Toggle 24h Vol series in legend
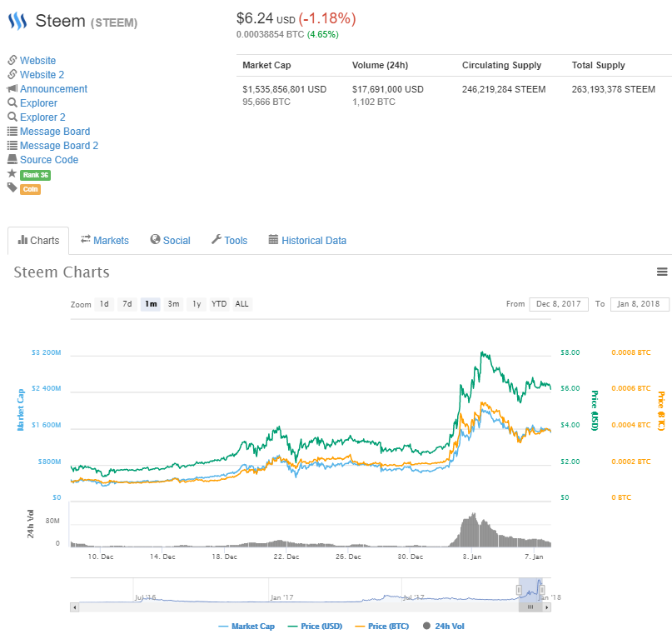 444,627
